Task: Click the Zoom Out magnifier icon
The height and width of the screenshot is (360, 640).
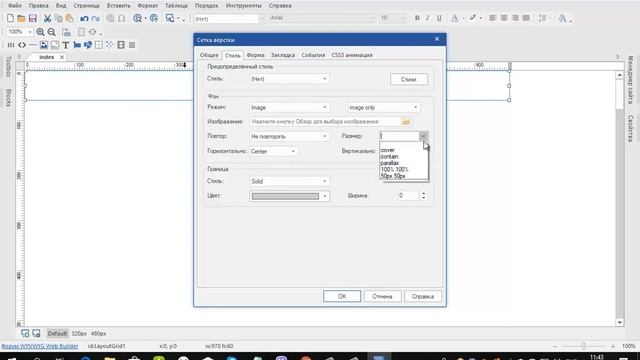Action: tap(51, 32)
